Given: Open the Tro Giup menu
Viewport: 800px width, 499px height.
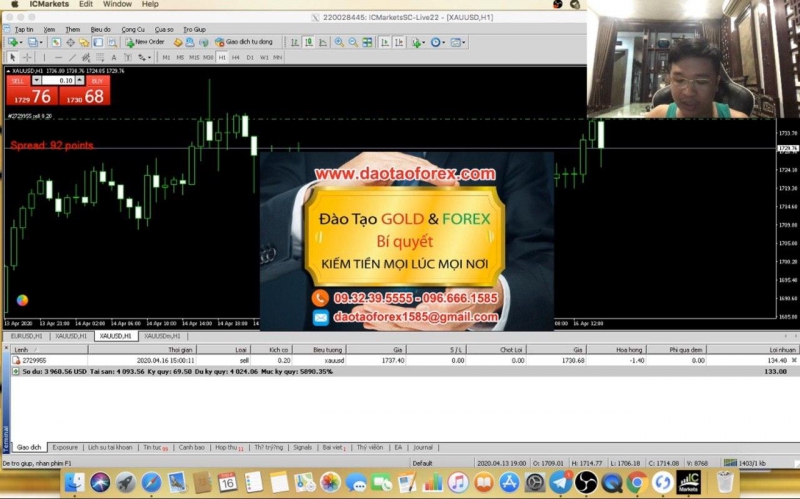Looking at the screenshot, I should click(194, 30).
